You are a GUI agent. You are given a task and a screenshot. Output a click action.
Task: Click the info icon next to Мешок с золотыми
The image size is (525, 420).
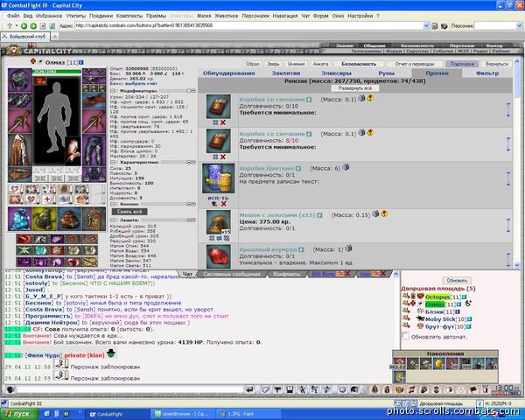[x=319, y=215]
